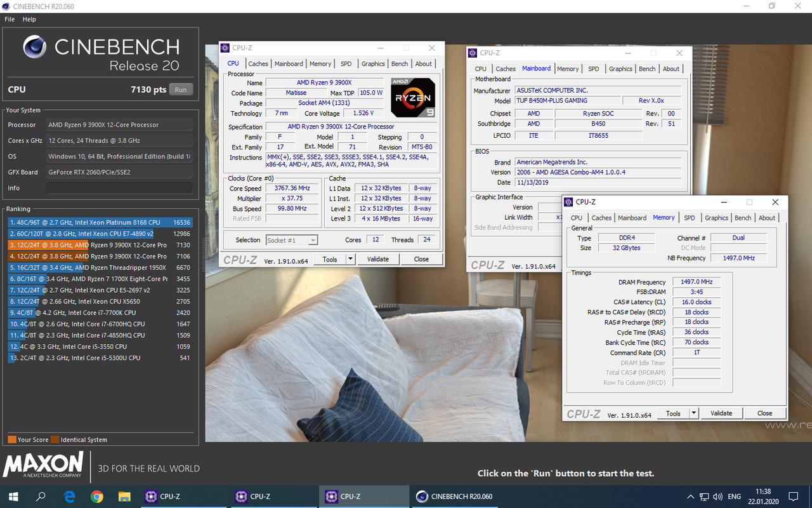This screenshot has width=812, height=508.
Task: Click the CPU-Z Mainboard window title icon
Action: pos(472,53)
